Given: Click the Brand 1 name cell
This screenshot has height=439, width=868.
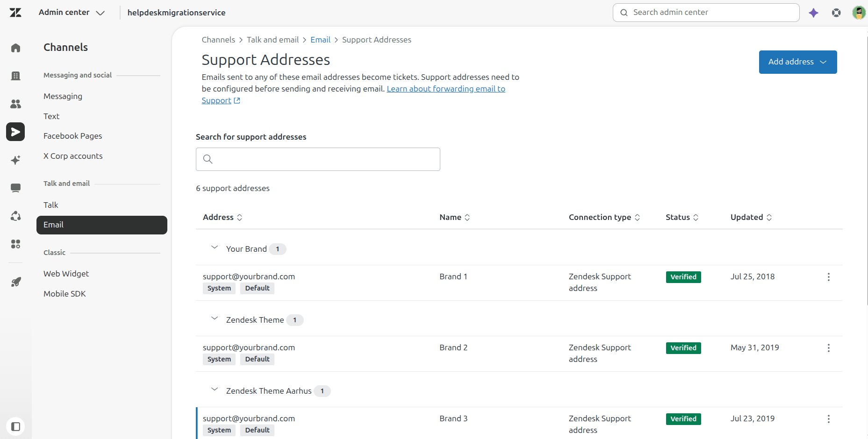Looking at the screenshot, I should click(x=453, y=276).
